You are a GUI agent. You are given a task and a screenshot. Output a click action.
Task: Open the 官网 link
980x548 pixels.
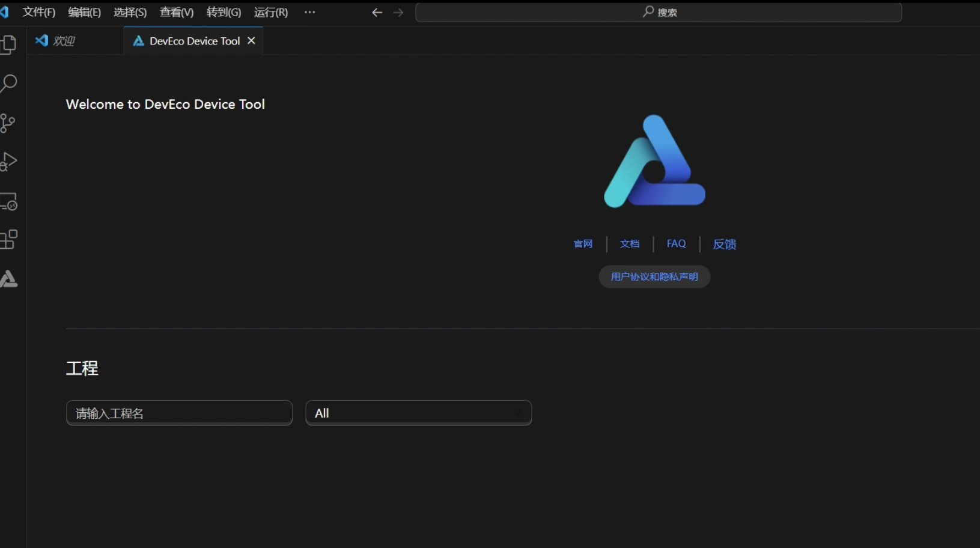click(583, 244)
